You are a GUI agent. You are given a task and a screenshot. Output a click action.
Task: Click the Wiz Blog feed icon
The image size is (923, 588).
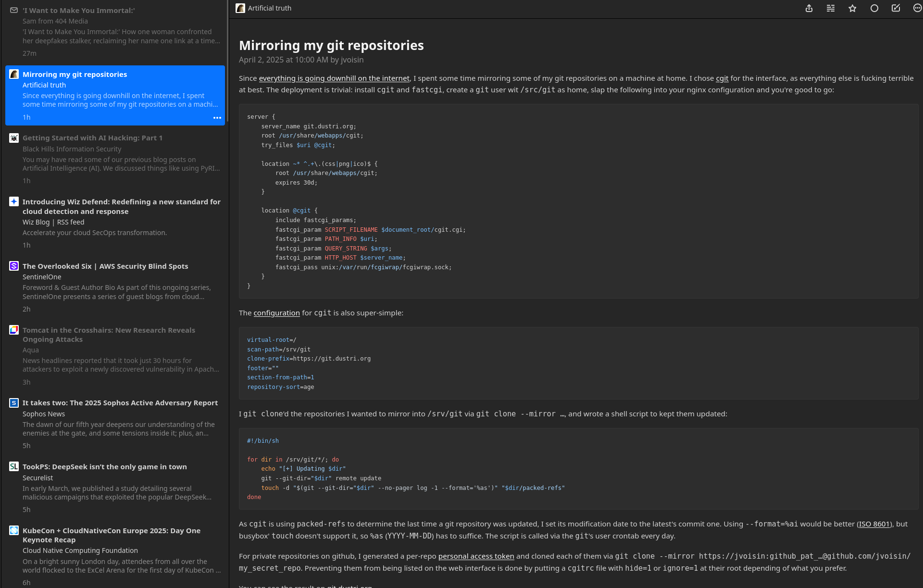14,202
